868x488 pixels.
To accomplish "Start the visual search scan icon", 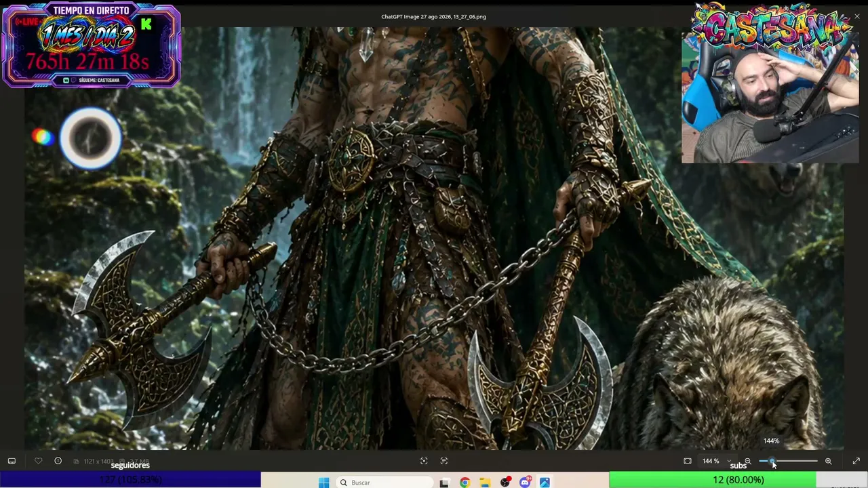I will point(424,461).
